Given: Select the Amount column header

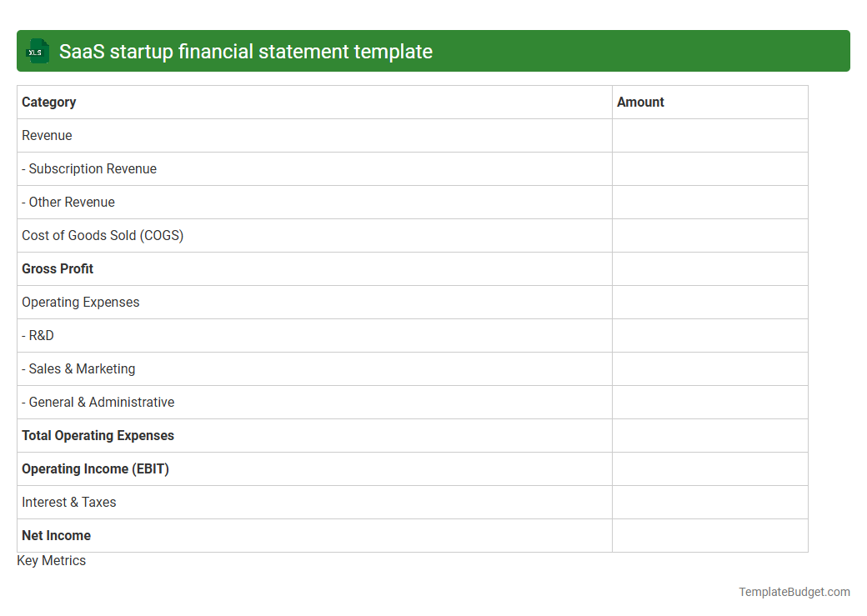Looking at the screenshot, I should tap(640, 102).
